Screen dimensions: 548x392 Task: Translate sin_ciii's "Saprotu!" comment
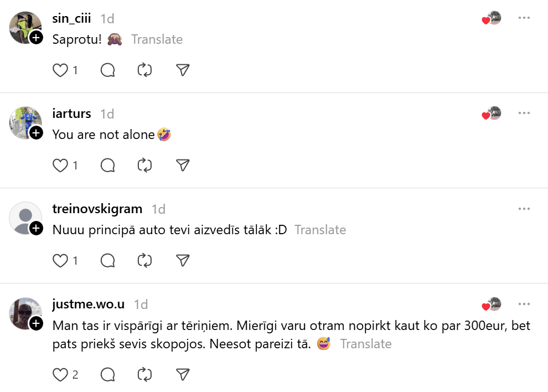click(157, 39)
